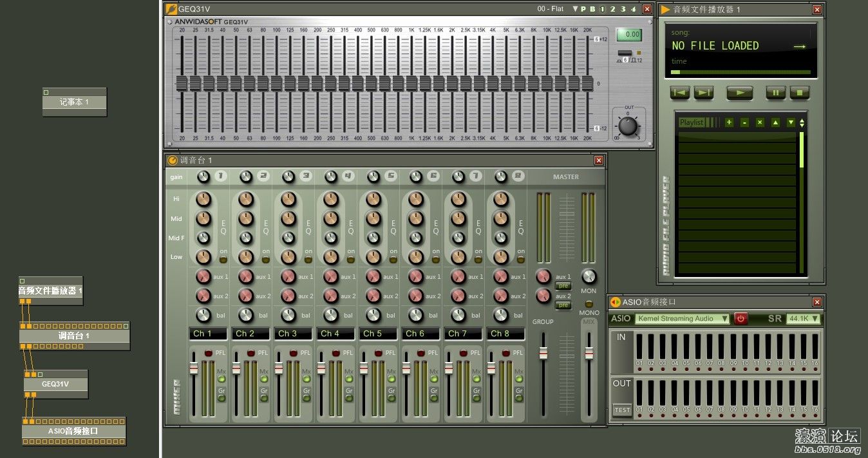The width and height of the screenshot is (868, 458).
Task: Click the GEQ31V OUT level knob
Action: click(x=628, y=126)
